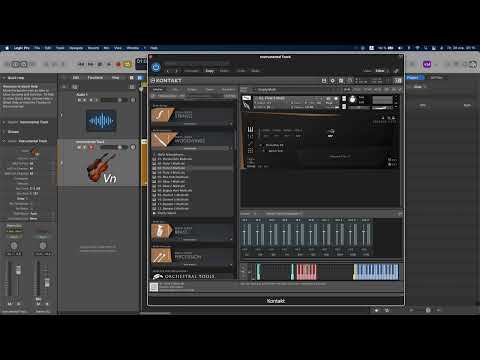
Task: Collapse the Quick Help section
Action: coord(4,78)
